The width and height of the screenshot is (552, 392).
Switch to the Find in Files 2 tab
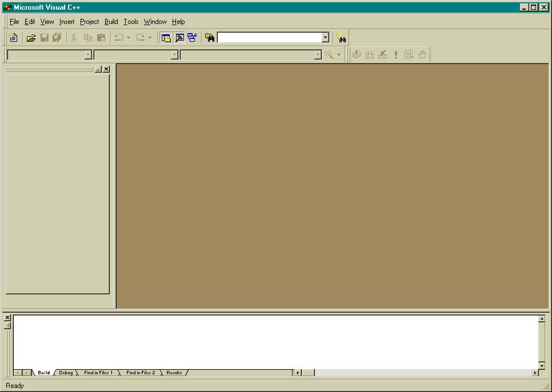coord(141,373)
